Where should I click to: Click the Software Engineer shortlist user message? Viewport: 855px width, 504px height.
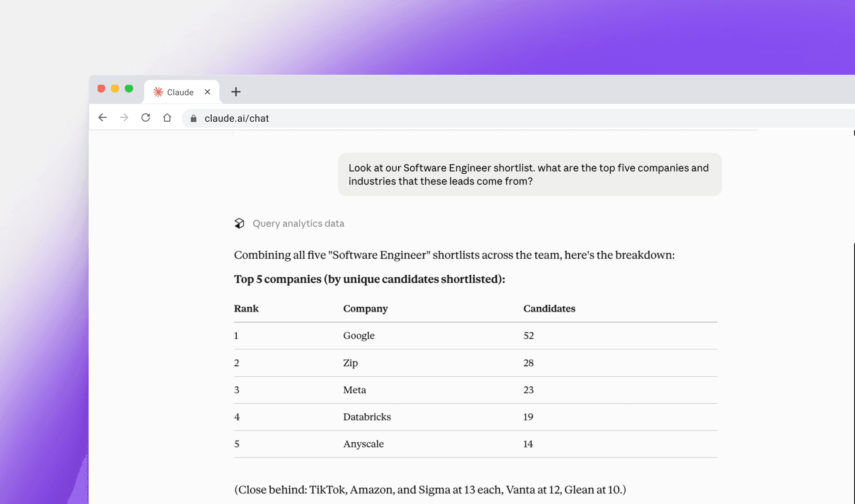point(530,174)
